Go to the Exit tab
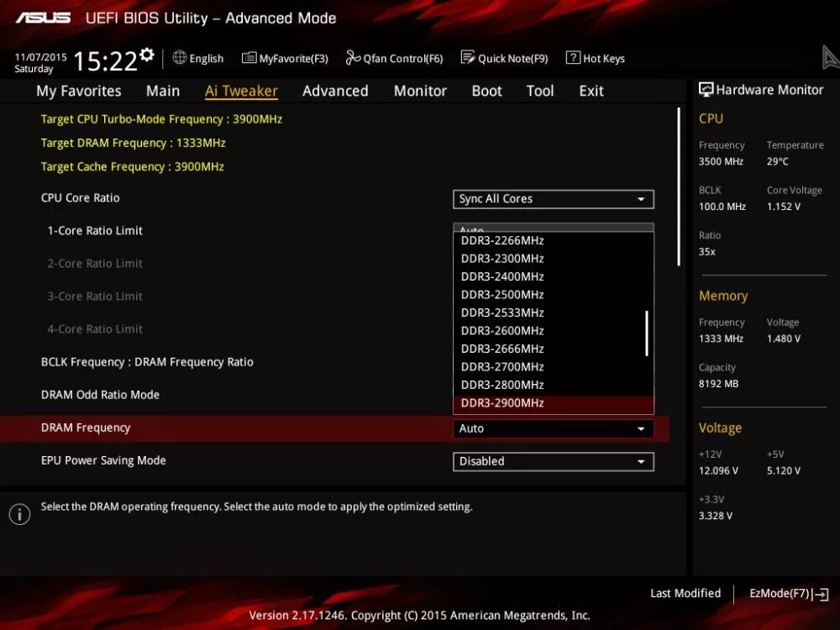Screen dimensions: 840x630 click(x=591, y=91)
